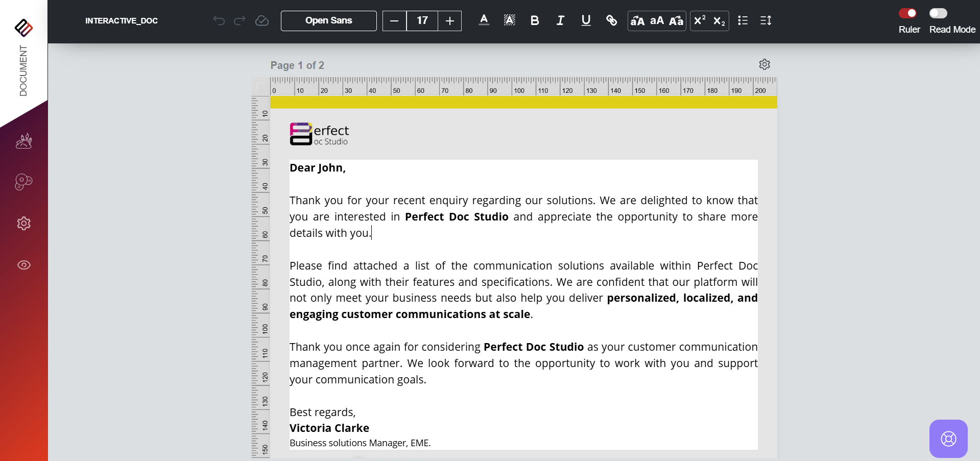Toggle bold formatting in the toolbar
980x461 pixels.
(535, 20)
